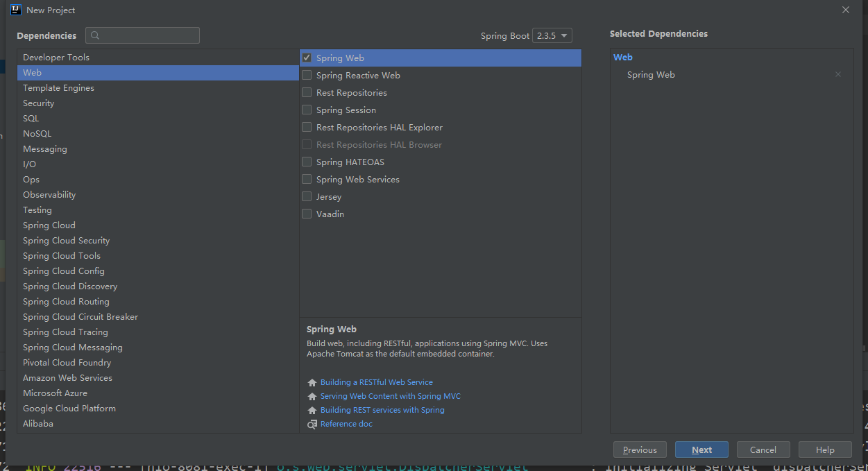Choose the I/O category

click(158, 164)
